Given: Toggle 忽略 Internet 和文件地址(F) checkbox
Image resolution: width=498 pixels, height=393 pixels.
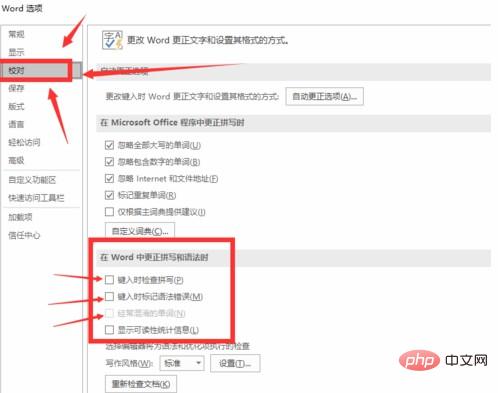Looking at the screenshot, I should [109, 179].
